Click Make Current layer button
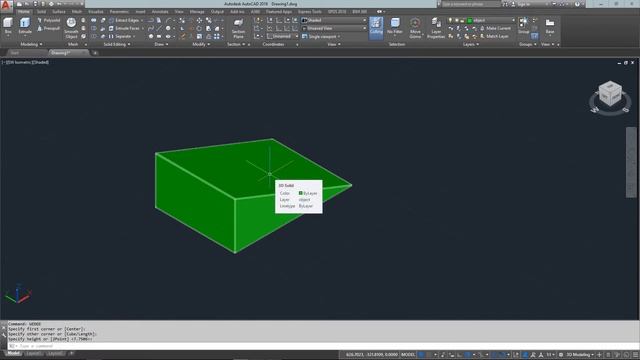The image size is (640, 360). tap(495, 28)
